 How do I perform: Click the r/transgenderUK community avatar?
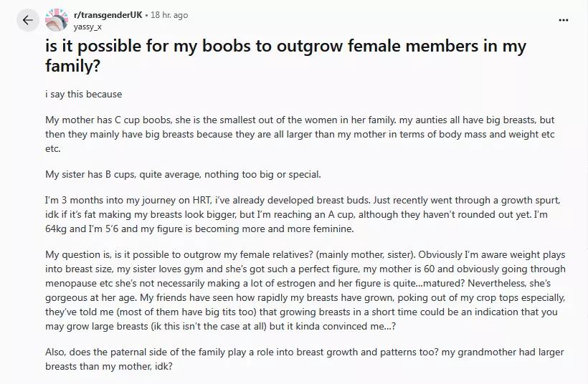(57, 20)
